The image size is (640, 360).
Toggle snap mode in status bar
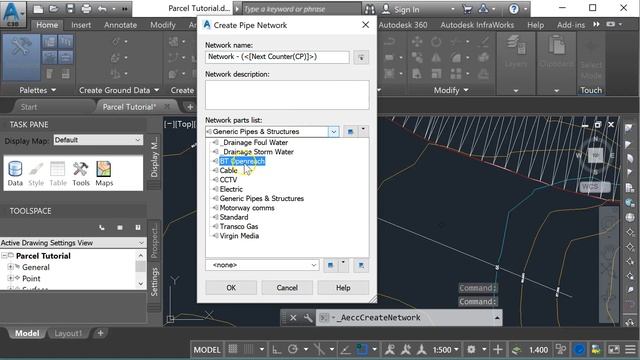(x=249, y=349)
